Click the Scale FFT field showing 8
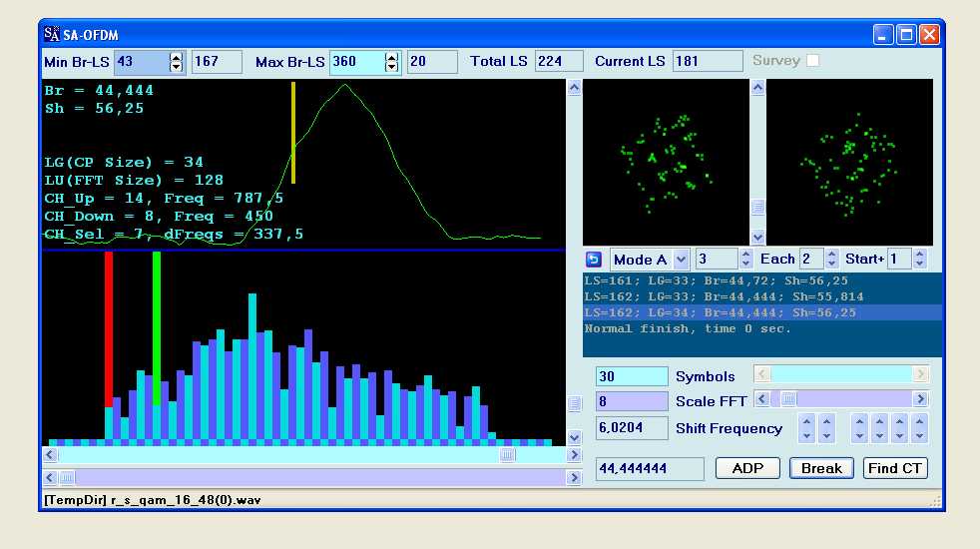This screenshot has height=549, width=980. (632, 401)
